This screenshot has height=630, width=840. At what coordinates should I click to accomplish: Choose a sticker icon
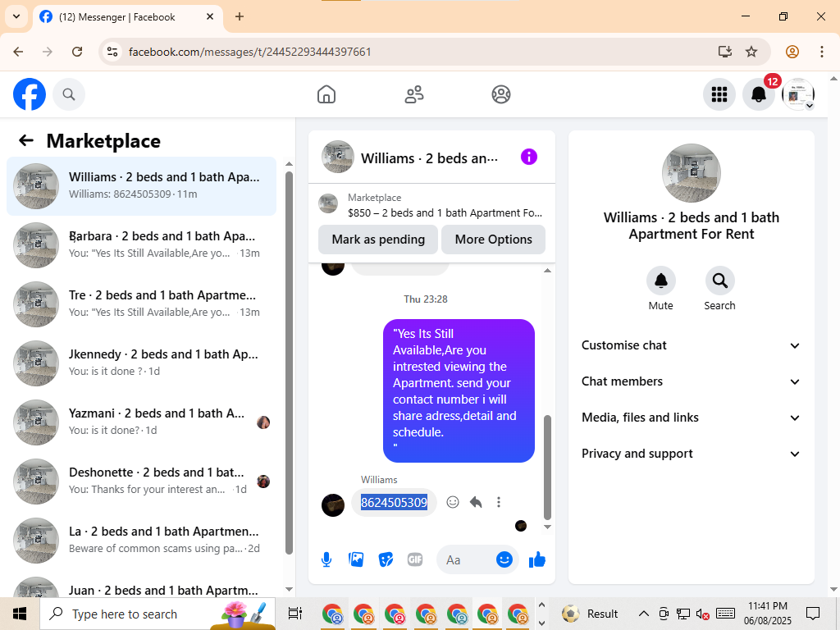click(386, 559)
